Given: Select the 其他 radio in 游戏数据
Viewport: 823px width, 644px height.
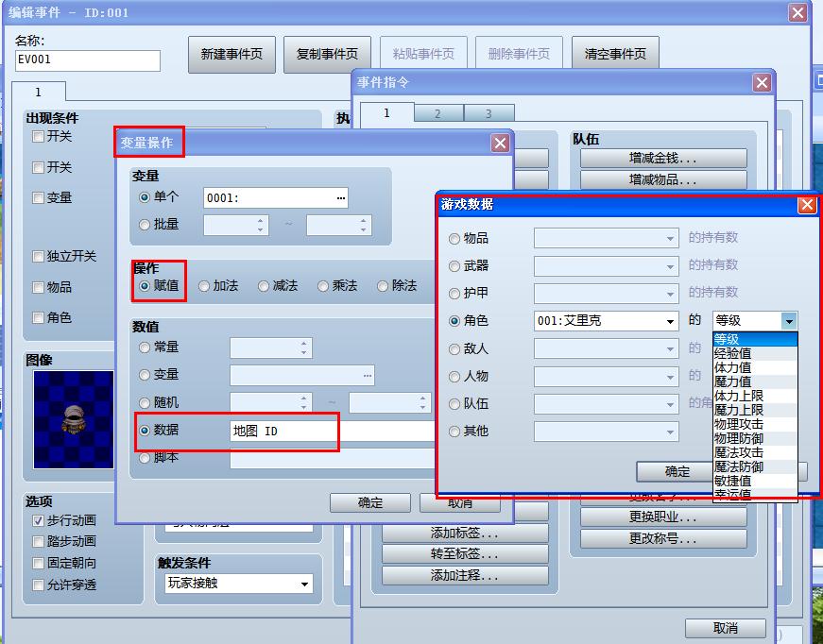Looking at the screenshot, I should click(454, 432).
